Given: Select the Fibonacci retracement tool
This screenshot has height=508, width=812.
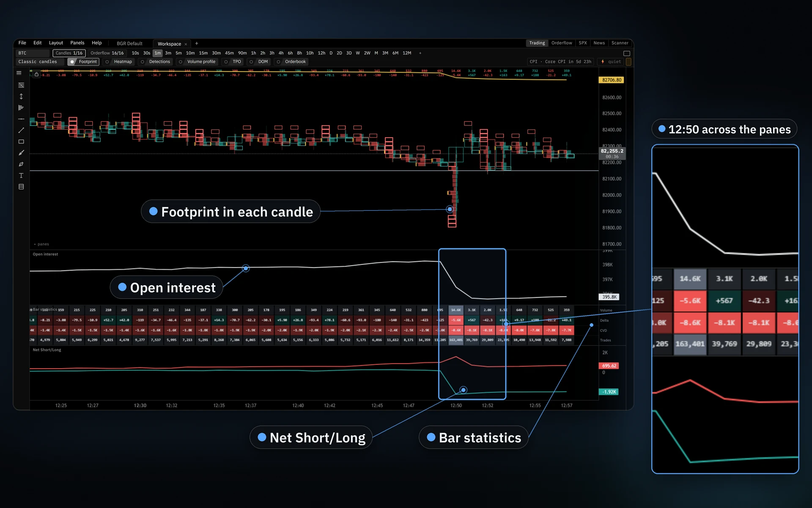Looking at the screenshot, I should pyautogui.click(x=21, y=85).
